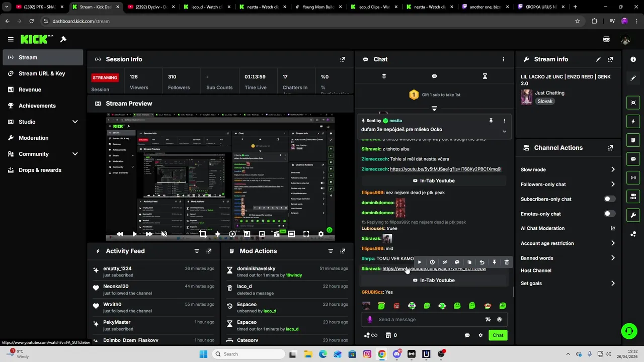This screenshot has width=644, height=362.
Task: Open the emoji picker in message box
Action: [x=499, y=319]
